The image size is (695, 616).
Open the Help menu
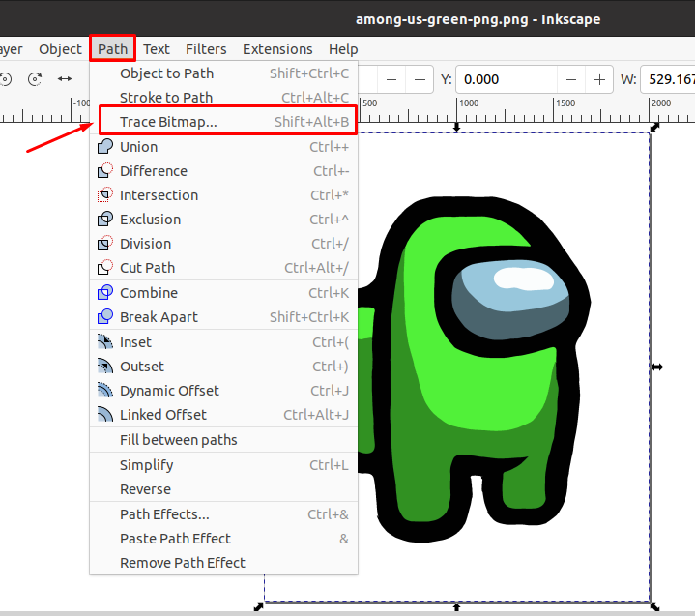click(x=343, y=49)
